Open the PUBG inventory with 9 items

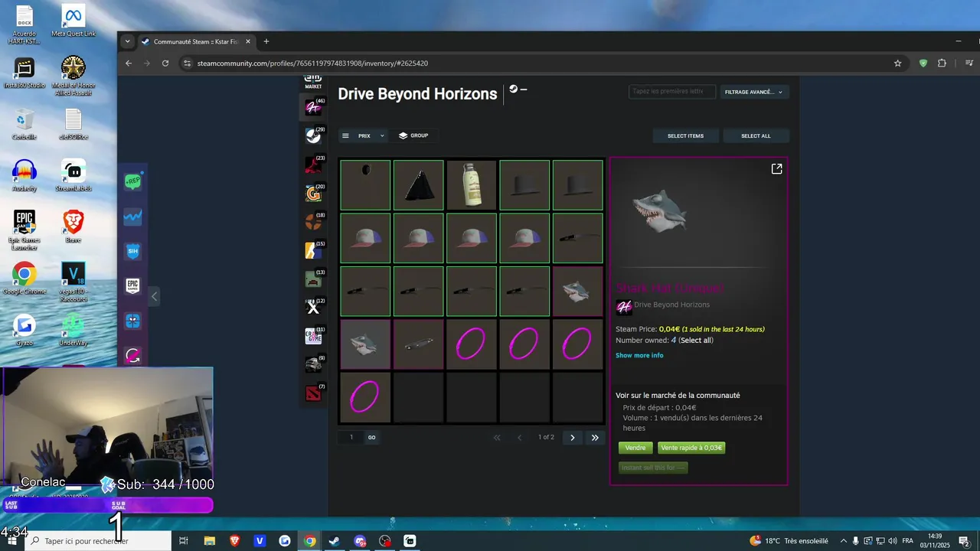click(x=313, y=364)
